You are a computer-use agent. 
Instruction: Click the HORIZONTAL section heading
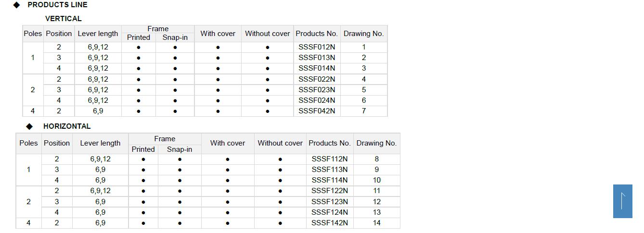[67, 126]
